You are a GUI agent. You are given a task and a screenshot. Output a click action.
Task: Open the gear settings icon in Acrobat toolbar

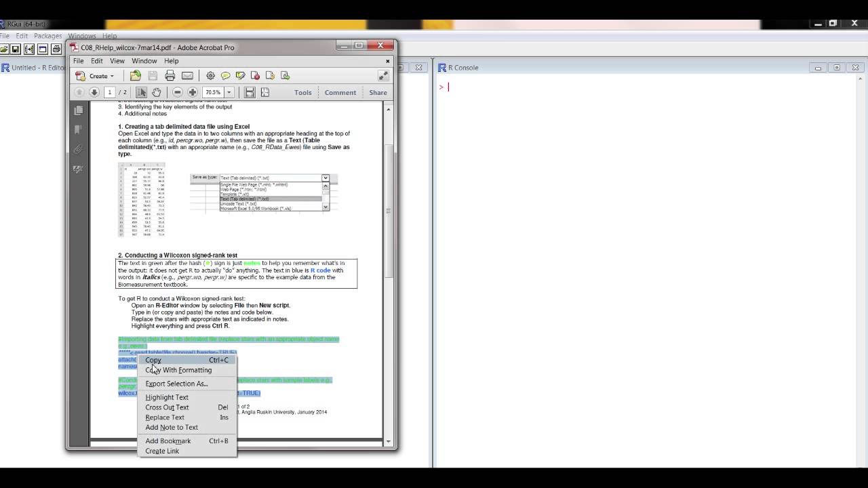210,75
